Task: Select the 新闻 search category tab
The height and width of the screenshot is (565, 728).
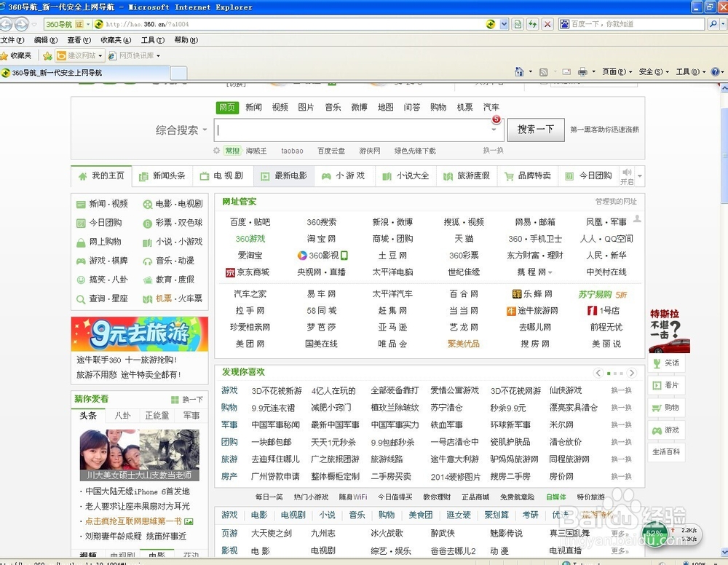Action: tap(253, 107)
